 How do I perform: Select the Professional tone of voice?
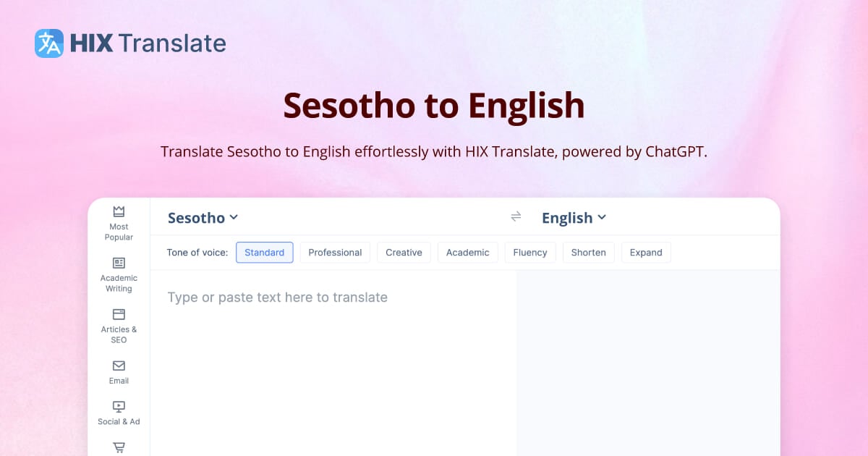(335, 252)
